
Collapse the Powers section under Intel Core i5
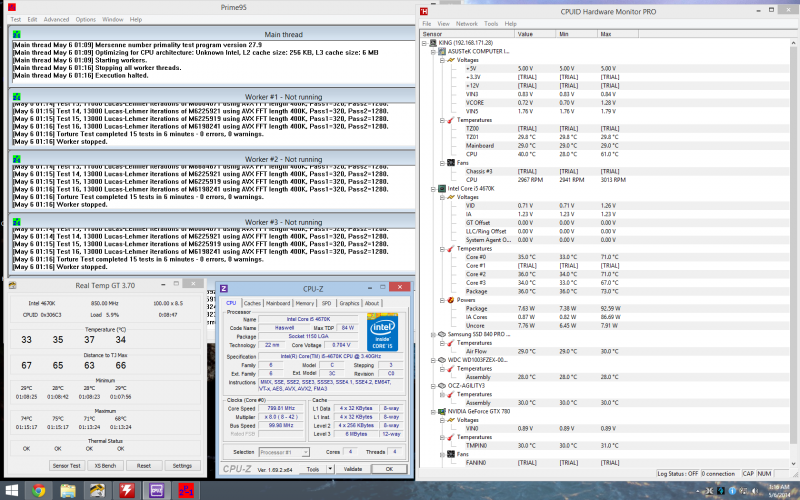[441, 299]
